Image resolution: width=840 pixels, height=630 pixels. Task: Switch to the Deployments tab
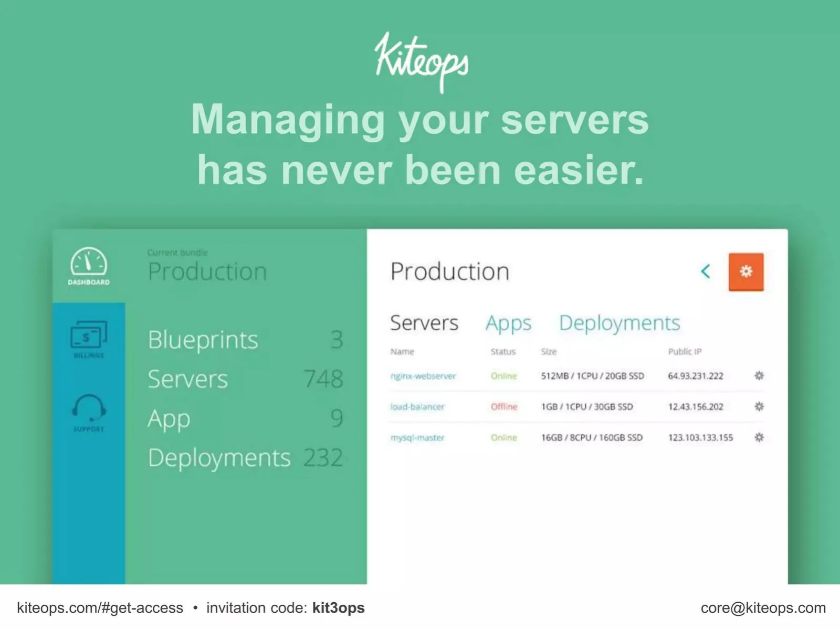[619, 323]
